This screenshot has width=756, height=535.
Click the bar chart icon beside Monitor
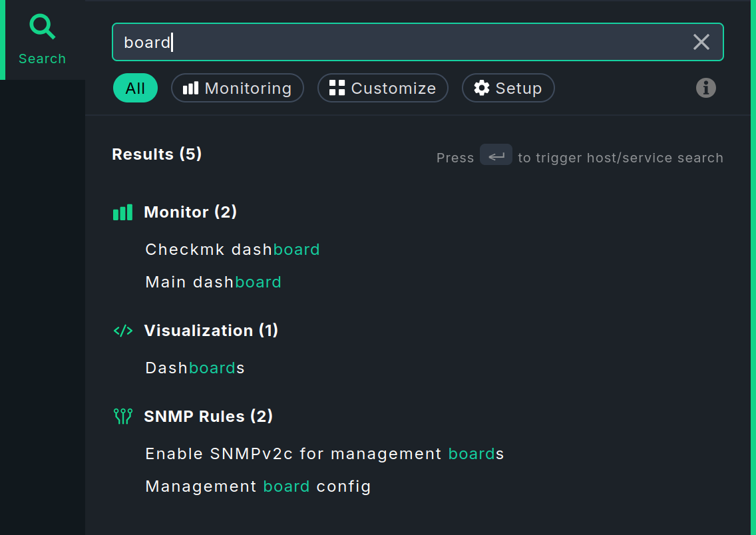(122, 212)
